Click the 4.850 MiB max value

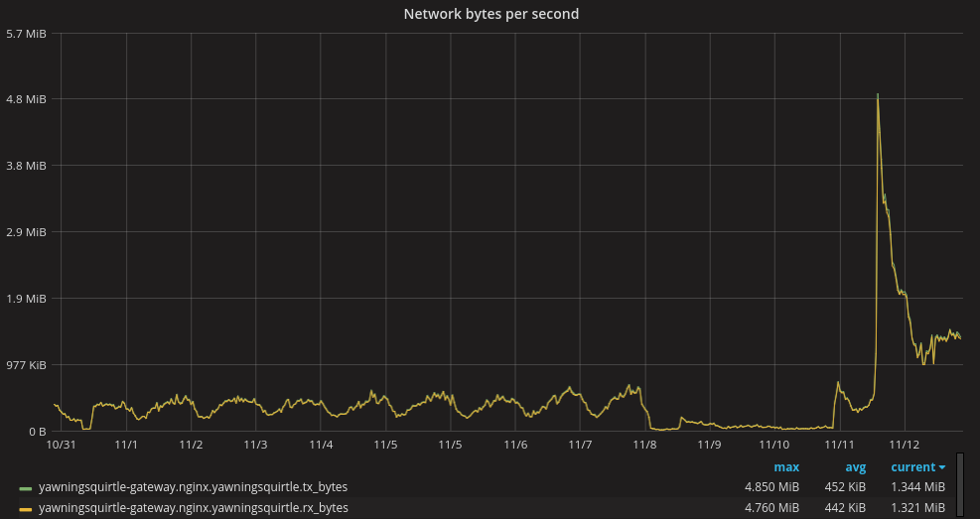click(x=771, y=487)
